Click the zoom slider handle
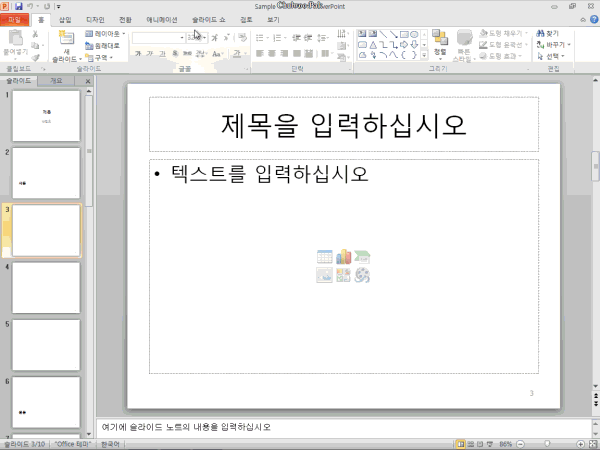Viewport: 600px width, 450px height. pyautogui.click(x=548, y=444)
